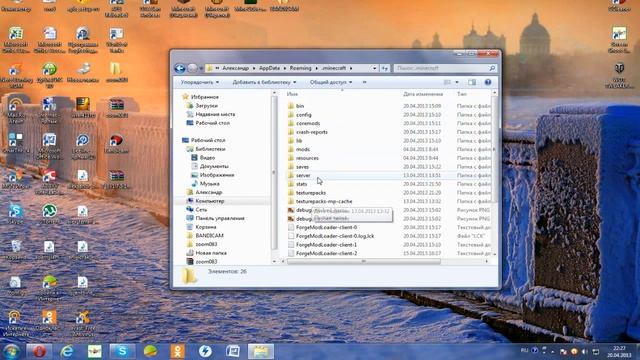This screenshot has height=360, width=640.
Task: Select the resources folder icon
Action: pyautogui.click(x=291, y=158)
